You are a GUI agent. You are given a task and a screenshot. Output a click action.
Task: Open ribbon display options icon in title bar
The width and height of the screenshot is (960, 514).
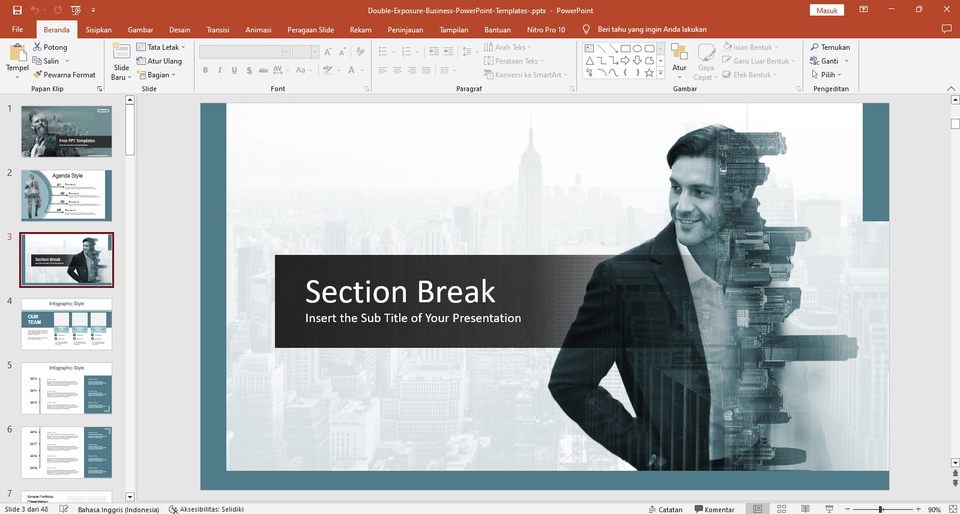pyautogui.click(x=863, y=10)
